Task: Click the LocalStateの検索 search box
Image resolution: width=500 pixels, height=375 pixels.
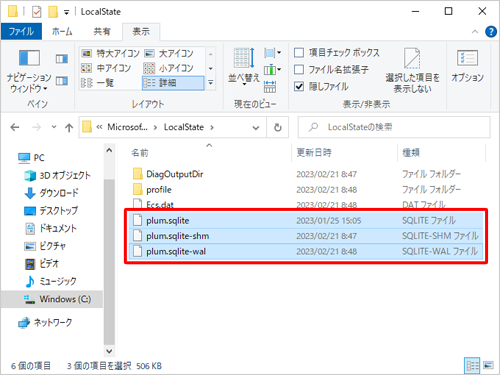Action: (394, 127)
